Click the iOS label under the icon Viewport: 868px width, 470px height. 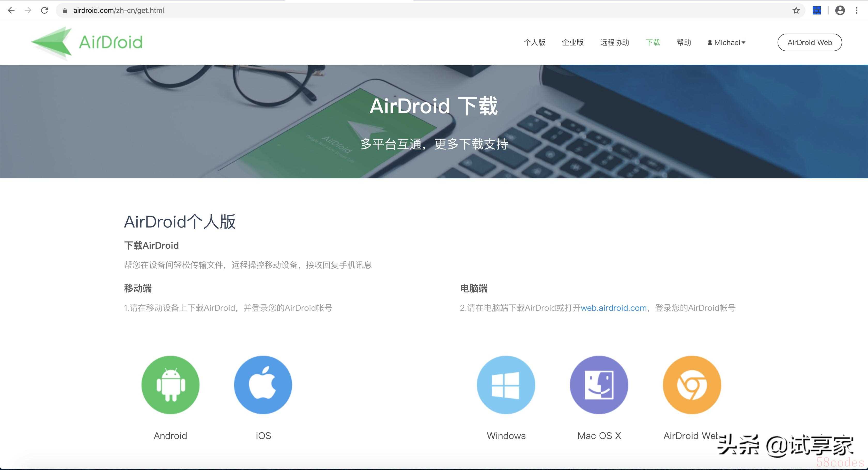click(x=263, y=436)
